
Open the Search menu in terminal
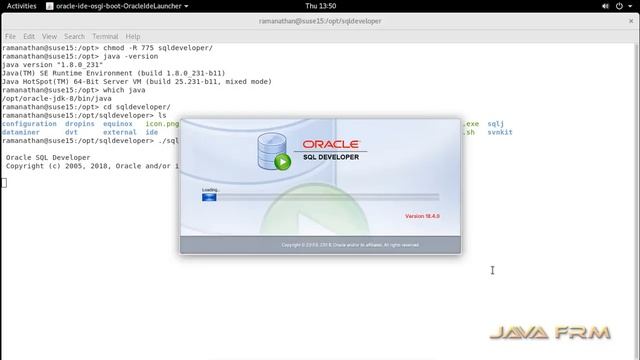[74, 36]
